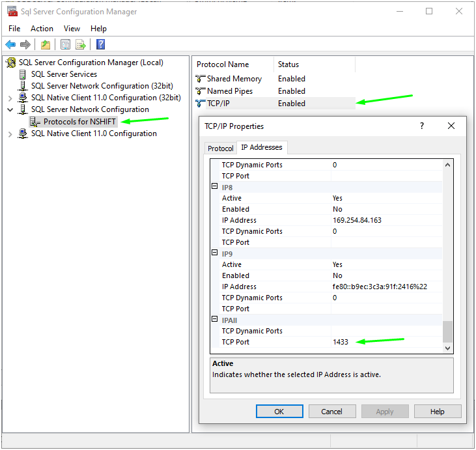Click the IPAll TCP Port value field
This screenshot has width=476, height=450.
[x=385, y=342]
